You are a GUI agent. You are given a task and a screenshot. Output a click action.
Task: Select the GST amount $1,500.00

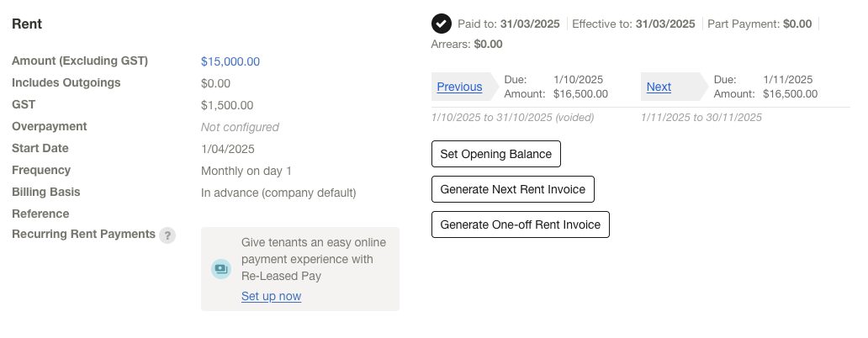pyautogui.click(x=227, y=105)
